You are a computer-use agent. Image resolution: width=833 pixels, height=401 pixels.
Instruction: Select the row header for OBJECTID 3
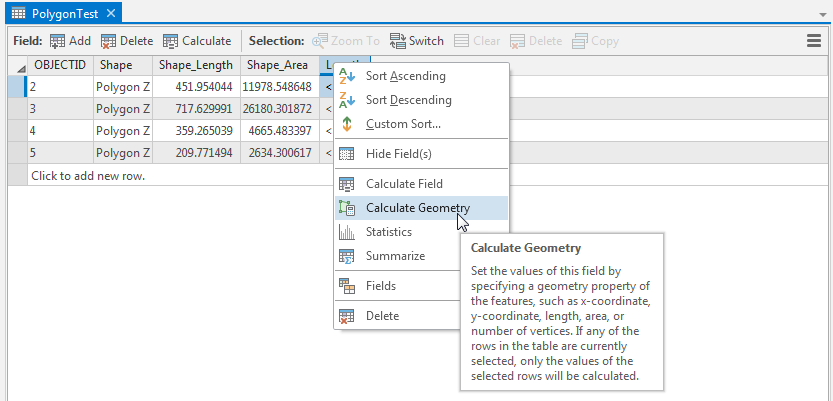pos(18,109)
